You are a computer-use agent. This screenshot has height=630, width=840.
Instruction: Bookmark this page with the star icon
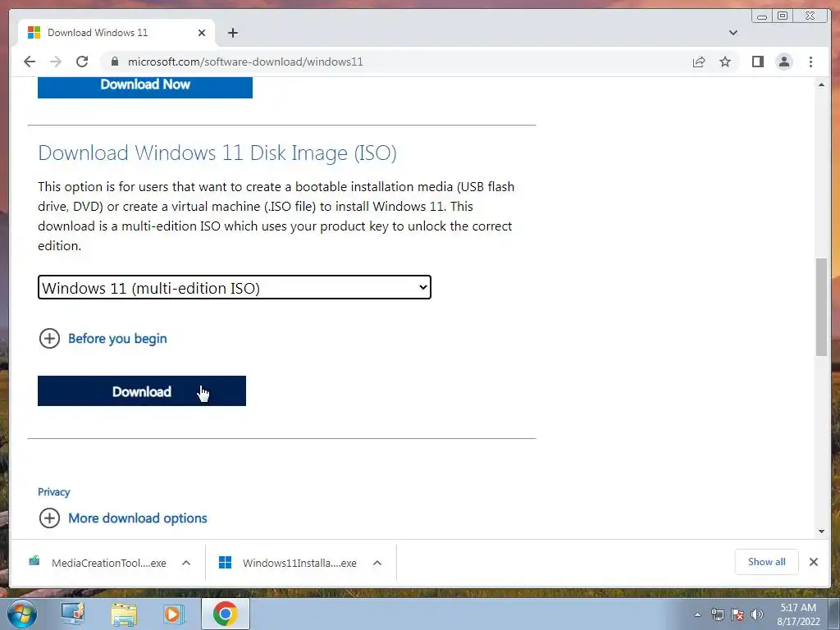725,62
